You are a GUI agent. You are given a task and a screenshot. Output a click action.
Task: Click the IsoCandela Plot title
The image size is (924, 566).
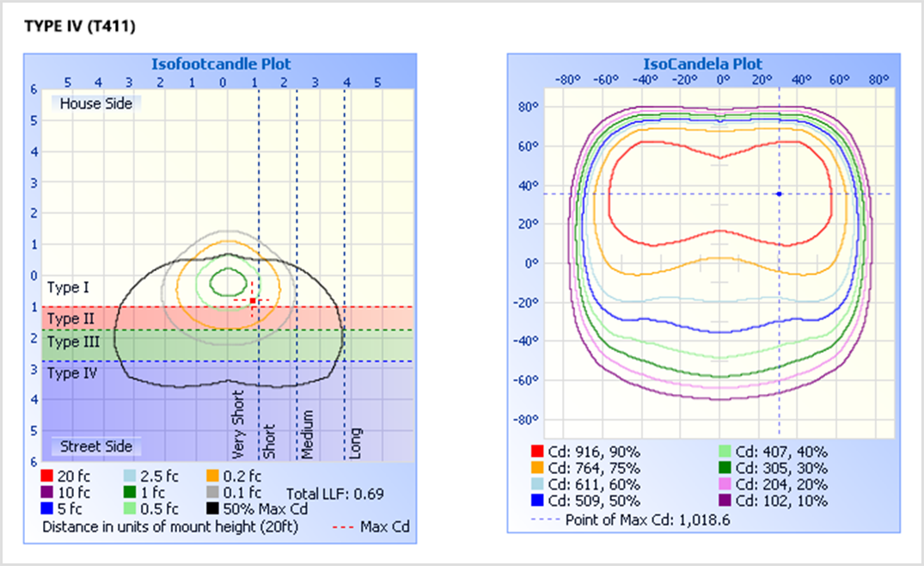[702, 64]
